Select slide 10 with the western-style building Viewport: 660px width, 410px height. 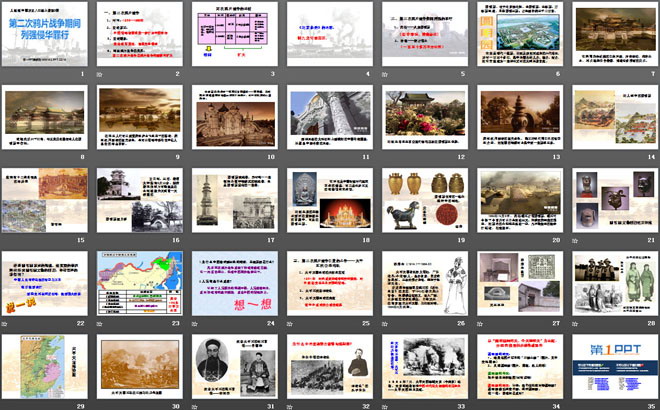point(235,117)
